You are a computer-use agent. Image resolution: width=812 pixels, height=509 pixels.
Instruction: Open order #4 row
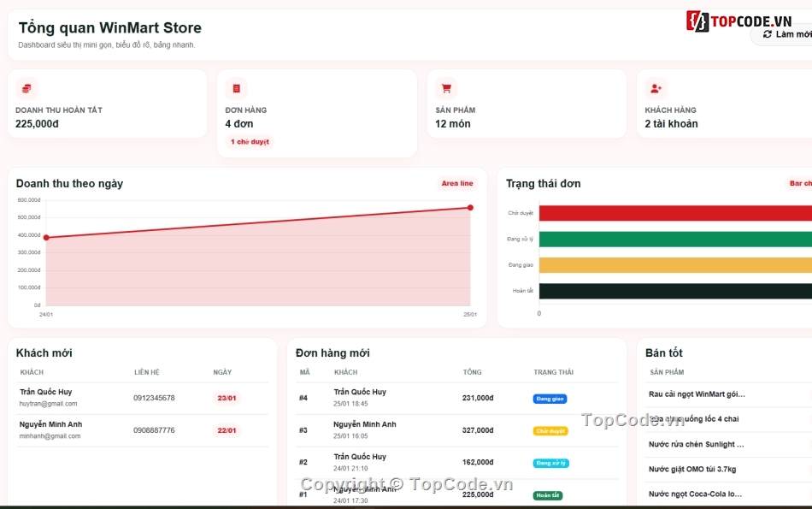tap(456, 398)
